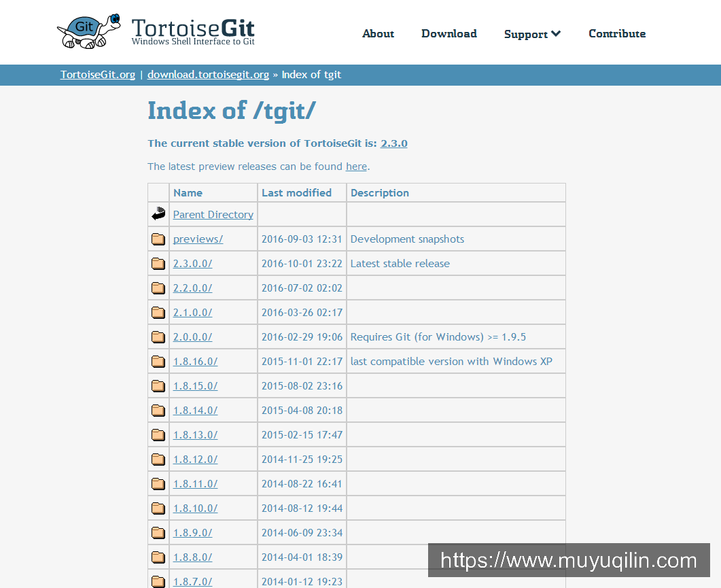721x588 pixels.
Task: Click the Description column header
Action: tap(380, 193)
